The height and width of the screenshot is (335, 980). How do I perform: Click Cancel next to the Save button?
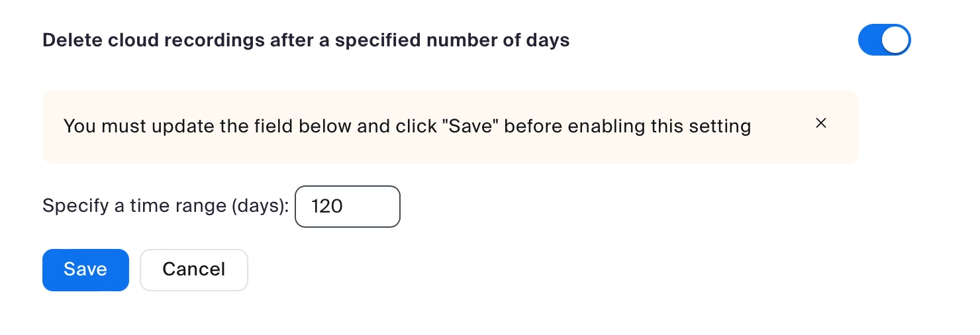point(193,269)
